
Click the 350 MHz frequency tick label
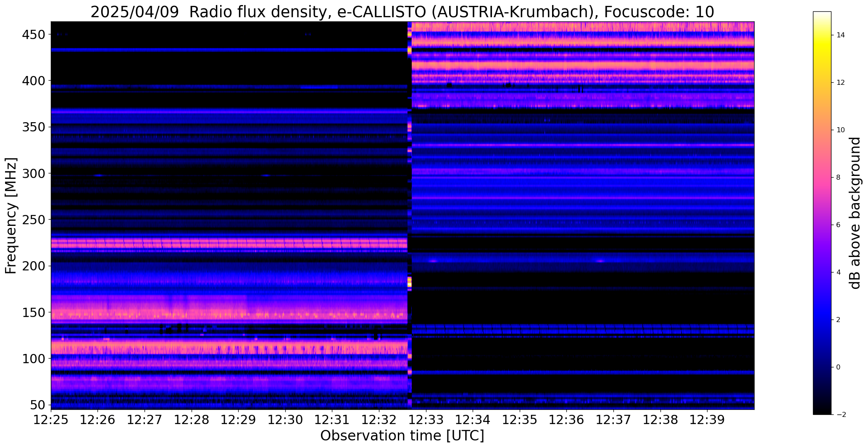tap(33, 127)
